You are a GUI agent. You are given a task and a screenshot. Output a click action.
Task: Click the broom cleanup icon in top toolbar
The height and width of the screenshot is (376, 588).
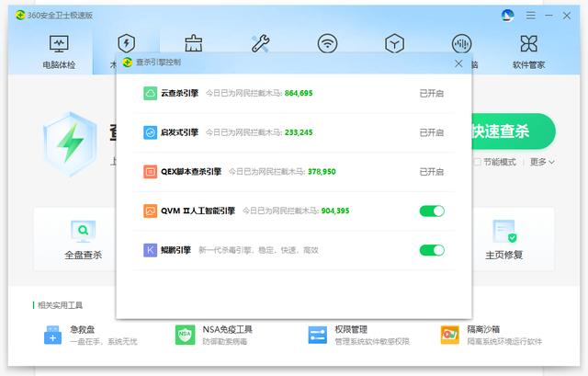[x=193, y=43]
